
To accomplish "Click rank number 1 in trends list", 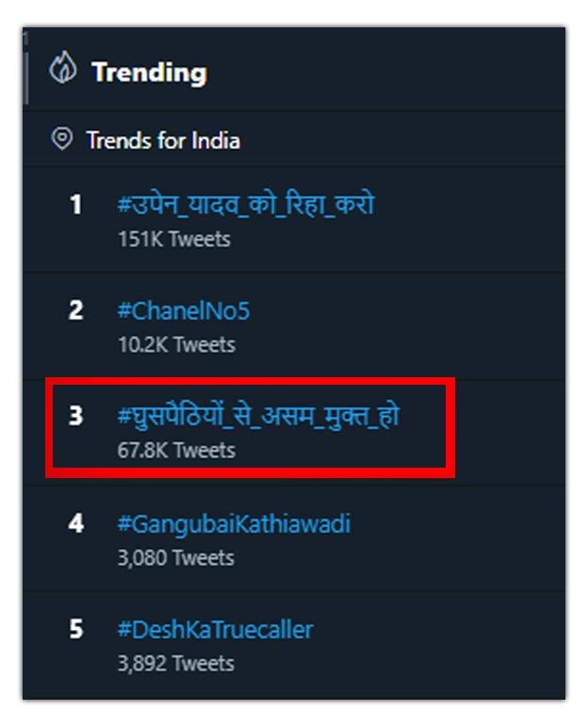I will pyautogui.click(x=75, y=205).
